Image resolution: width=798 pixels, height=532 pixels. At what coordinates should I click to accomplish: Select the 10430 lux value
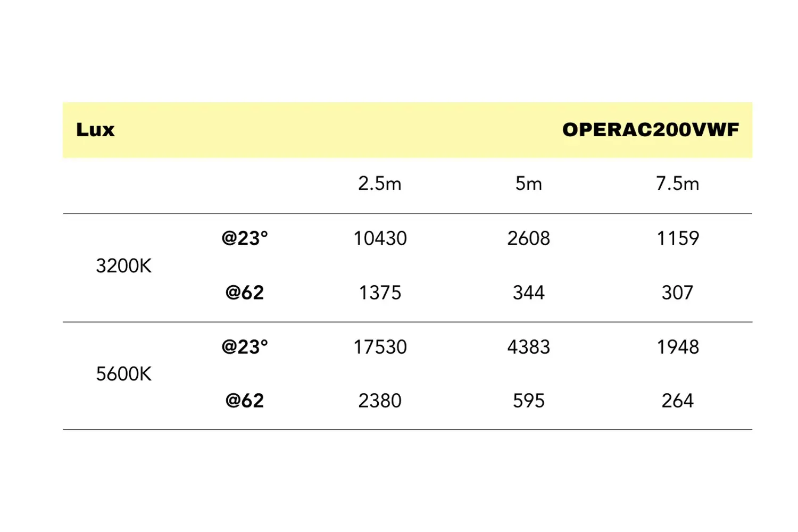(380, 238)
